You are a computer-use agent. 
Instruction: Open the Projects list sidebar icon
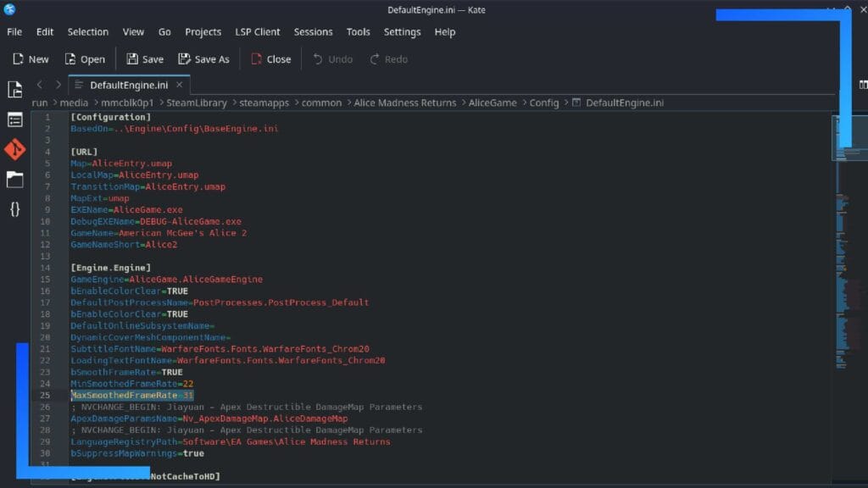14,119
